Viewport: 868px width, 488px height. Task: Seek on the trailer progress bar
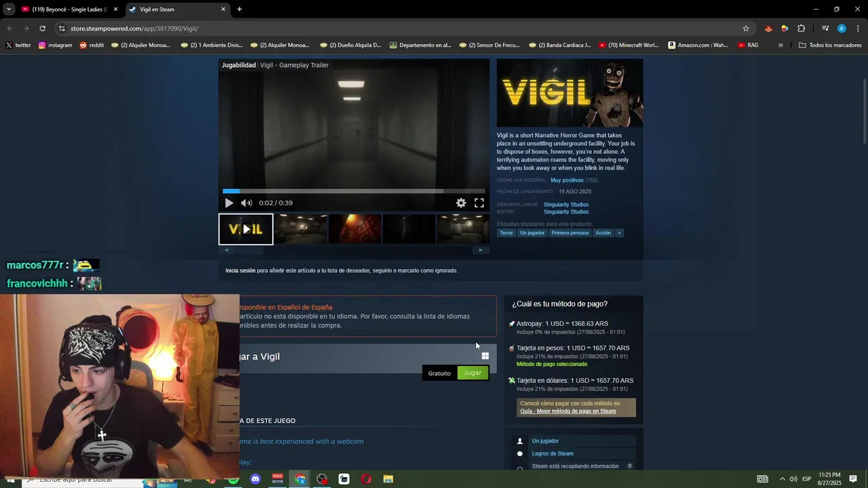353,191
